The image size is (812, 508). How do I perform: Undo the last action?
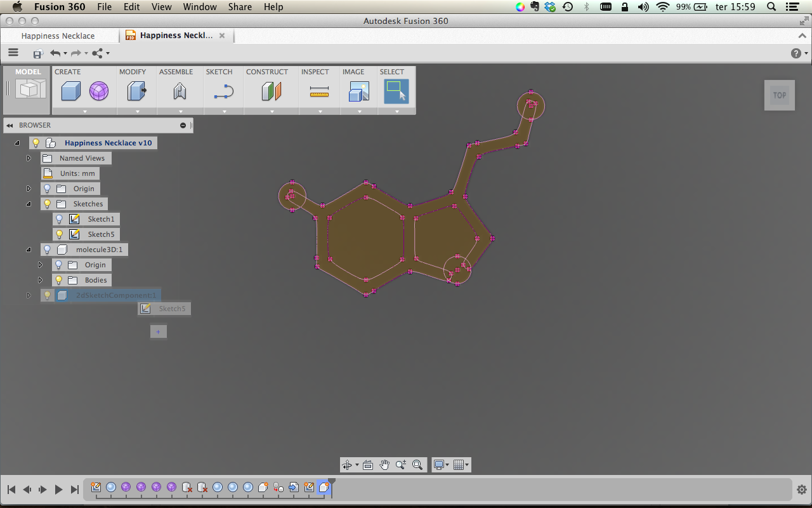click(x=55, y=53)
